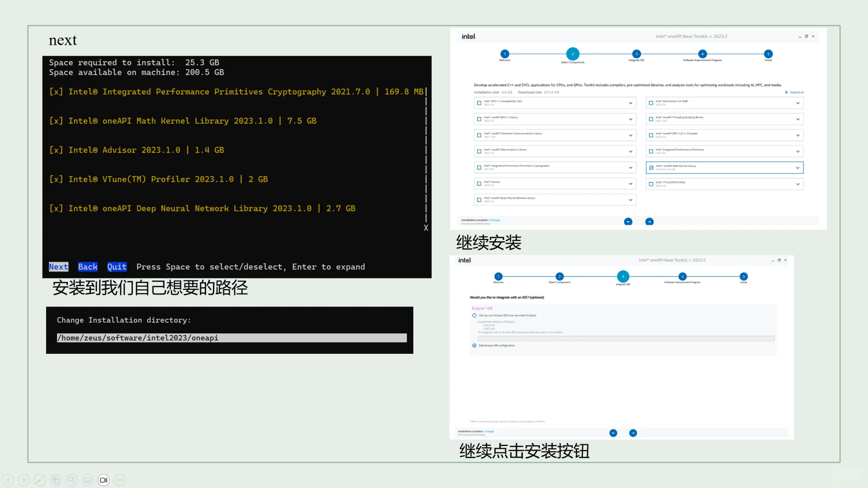This screenshot has width=868, height=488.
Task: Uncheck the Intel oneAPI Math Kernel Library checkbox
Action: [651, 167]
